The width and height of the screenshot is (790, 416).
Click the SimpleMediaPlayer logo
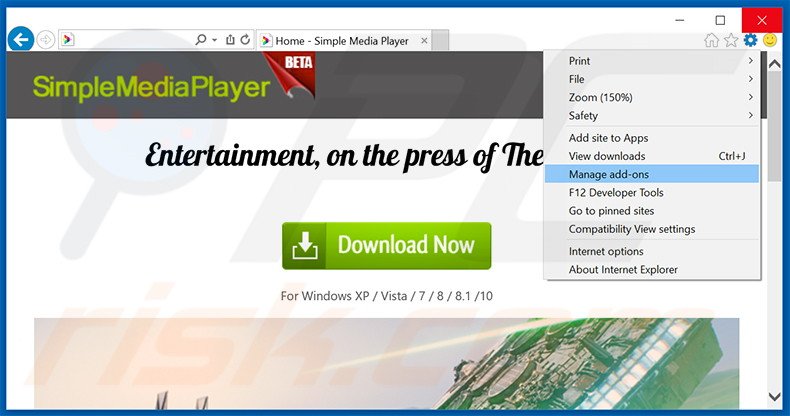(151, 87)
